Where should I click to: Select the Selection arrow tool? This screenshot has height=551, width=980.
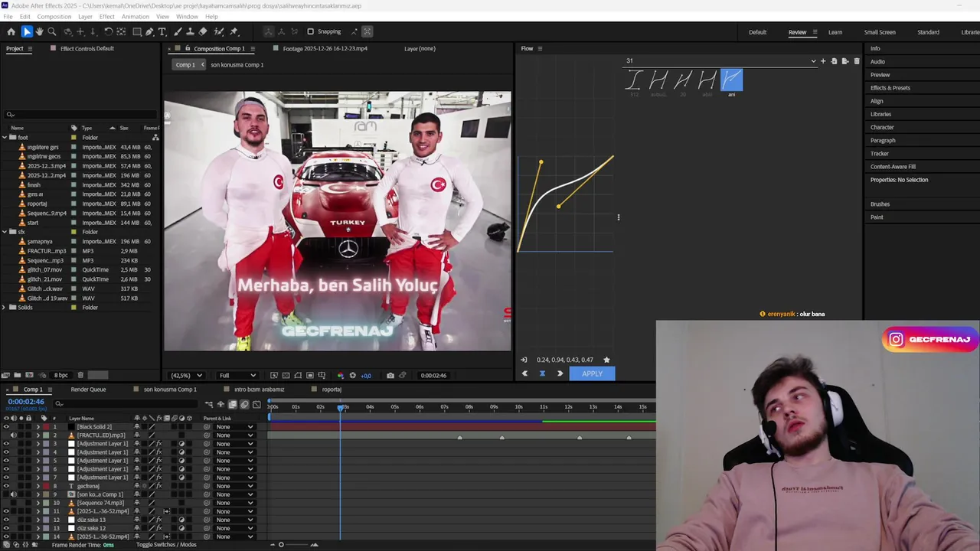(x=27, y=31)
